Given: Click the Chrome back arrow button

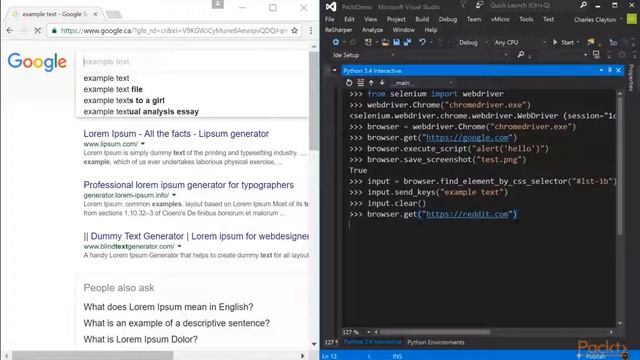Looking at the screenshot, I should pos(10,30).
